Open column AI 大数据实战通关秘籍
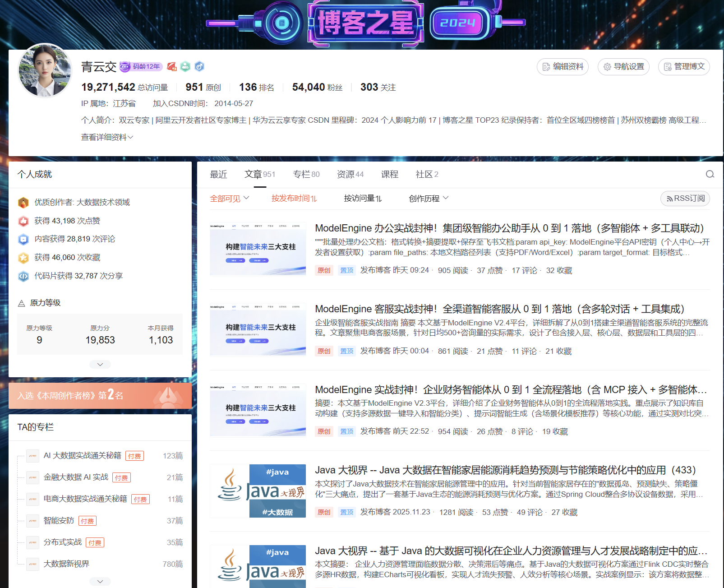This screenshot has height=588, width=724. point(82,456)
